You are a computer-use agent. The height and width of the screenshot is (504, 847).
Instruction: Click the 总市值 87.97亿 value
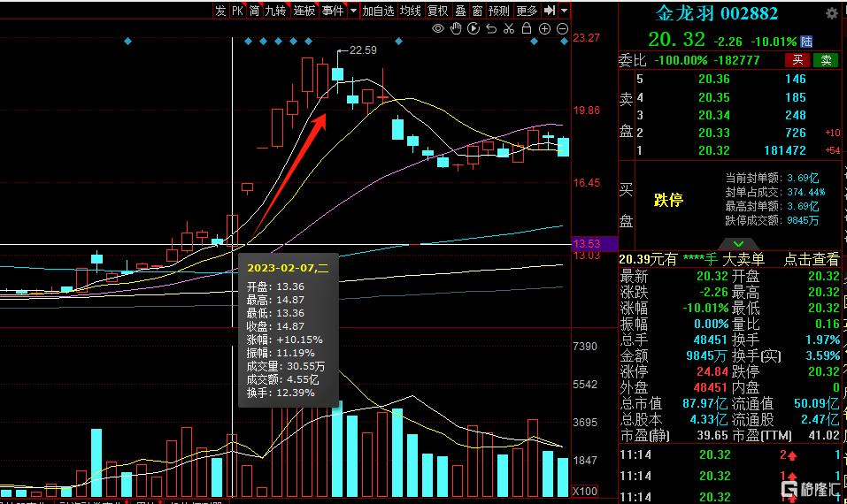click(x=705, y=403)
